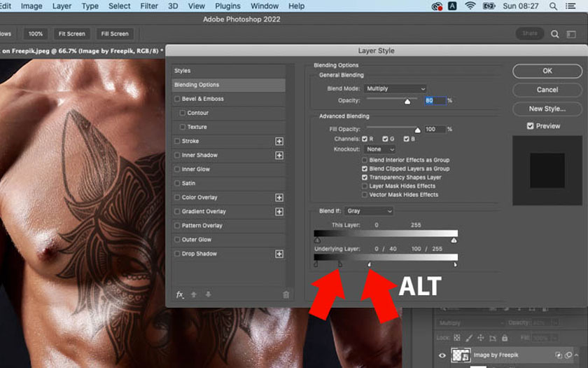The width and height of the screenshot is (588, 368).
Task: Click the Share button
Action: (x=530, y=34)
